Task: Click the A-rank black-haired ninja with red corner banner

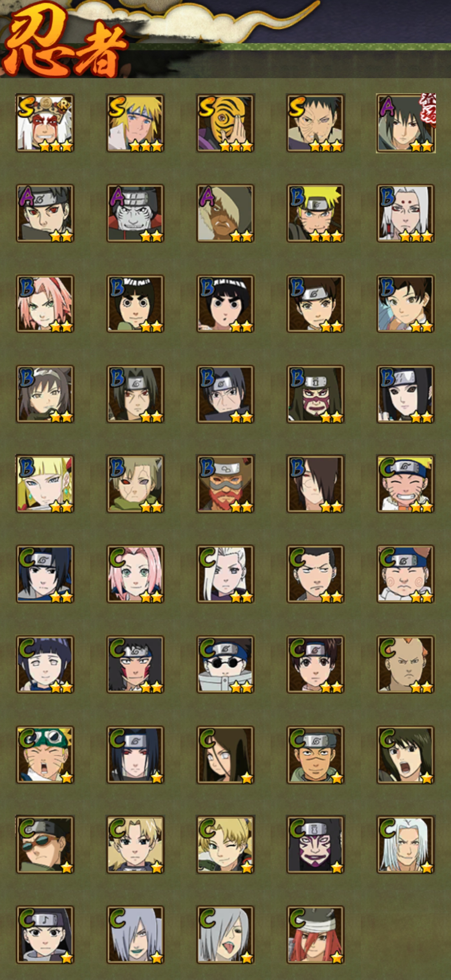Action: pos(406,123)
